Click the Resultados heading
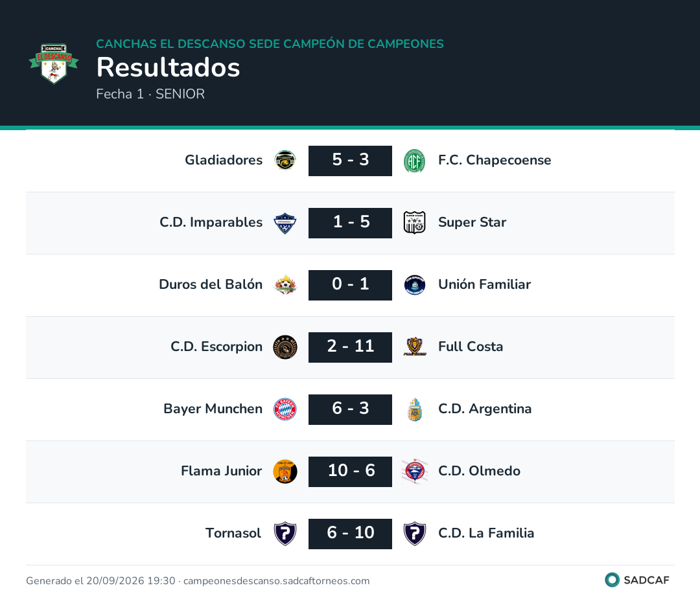Image resolution: width=700 pixels, height=614 pixels. click(x=169, y=67)
